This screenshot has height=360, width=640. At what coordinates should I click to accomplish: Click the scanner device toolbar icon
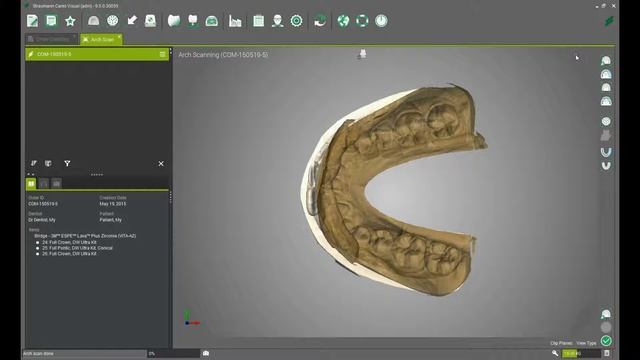tap(151, 21)
